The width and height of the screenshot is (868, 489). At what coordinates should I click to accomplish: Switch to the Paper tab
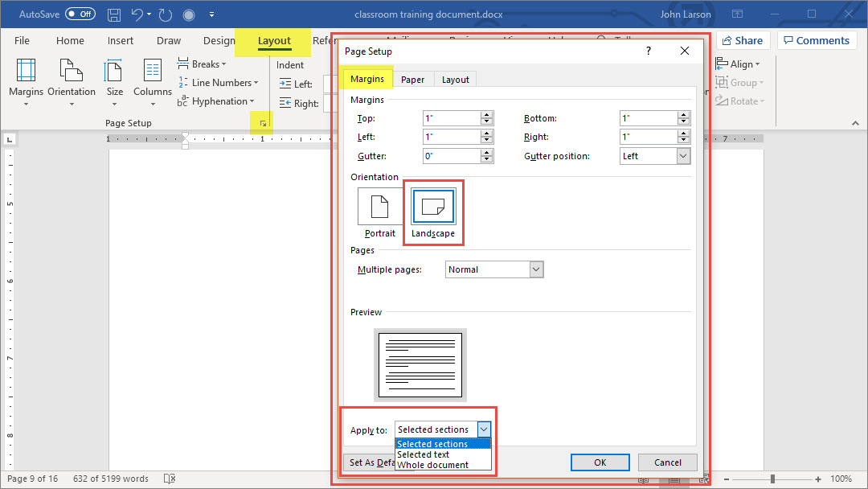[413, 80]
